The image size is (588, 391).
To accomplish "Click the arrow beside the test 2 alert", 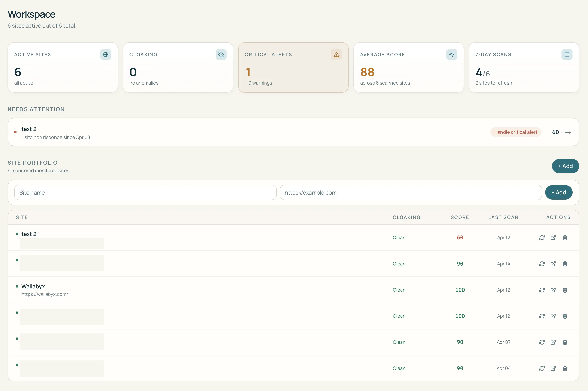I will 568,132.
